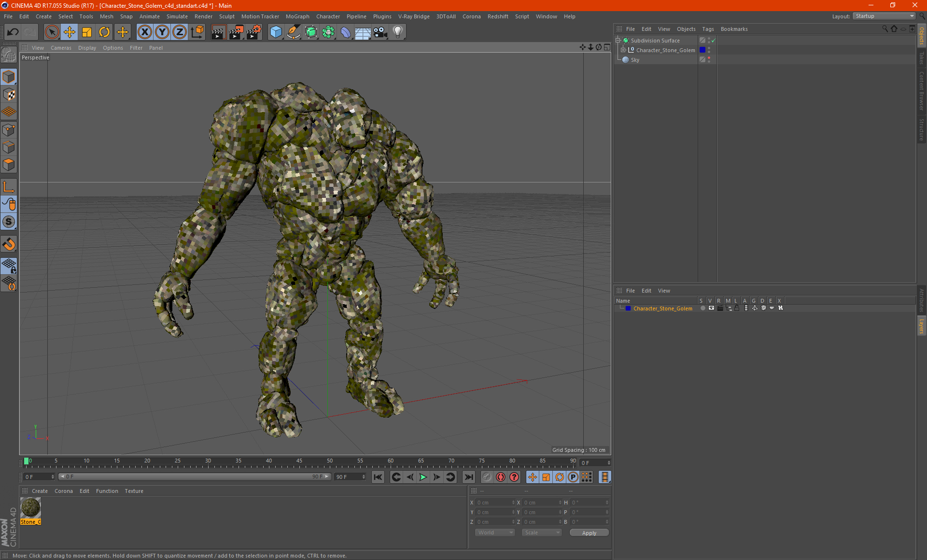Click the blue layer color swatch
Viewport: 927px width, 560px height.
click(628, 308)
